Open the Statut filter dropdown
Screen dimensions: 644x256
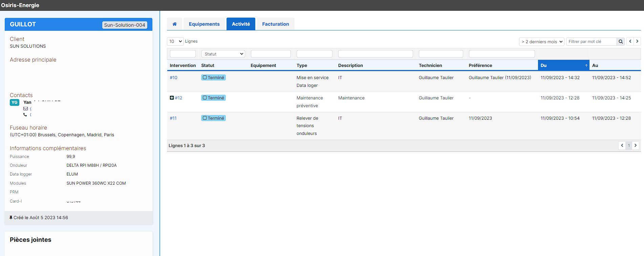(223, 54)
